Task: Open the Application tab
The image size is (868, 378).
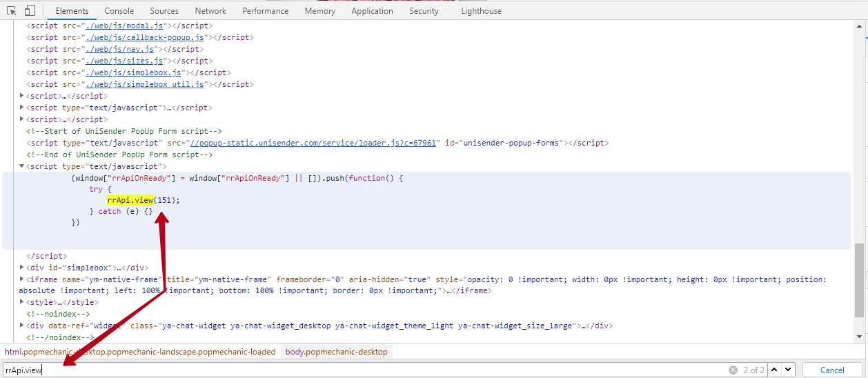Action: click(x=372, y=11)
